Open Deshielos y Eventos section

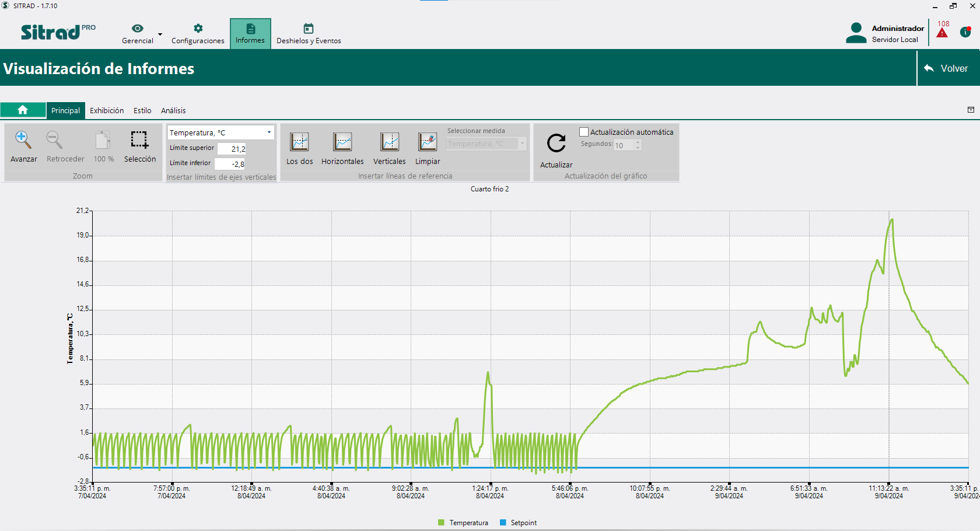(x=309, y=34)
